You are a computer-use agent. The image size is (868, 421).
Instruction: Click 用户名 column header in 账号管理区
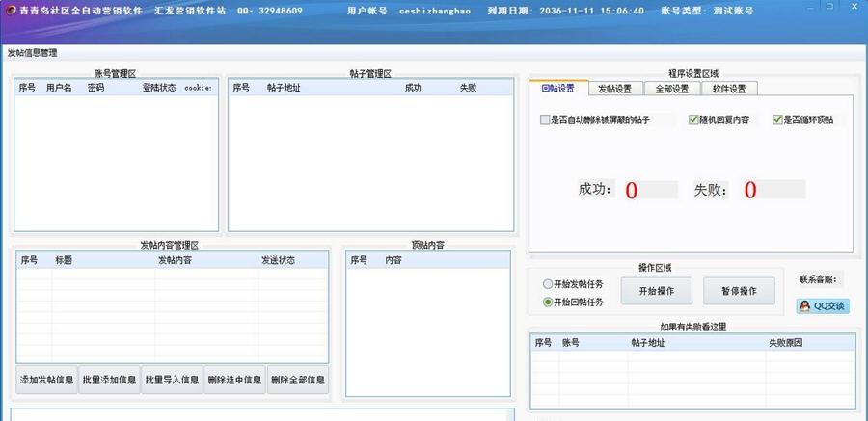(x=59, y=88)
